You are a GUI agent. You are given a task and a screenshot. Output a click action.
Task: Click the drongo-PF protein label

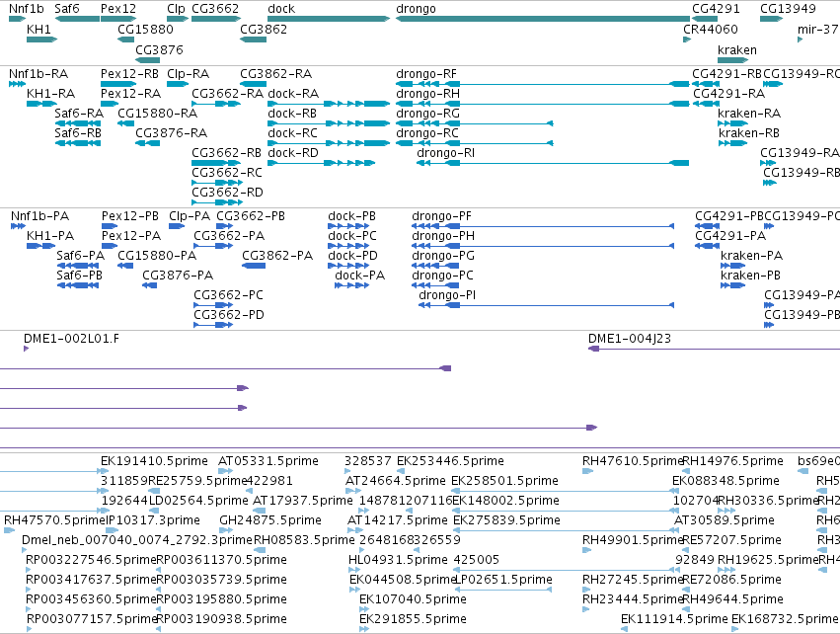(441, 216)
